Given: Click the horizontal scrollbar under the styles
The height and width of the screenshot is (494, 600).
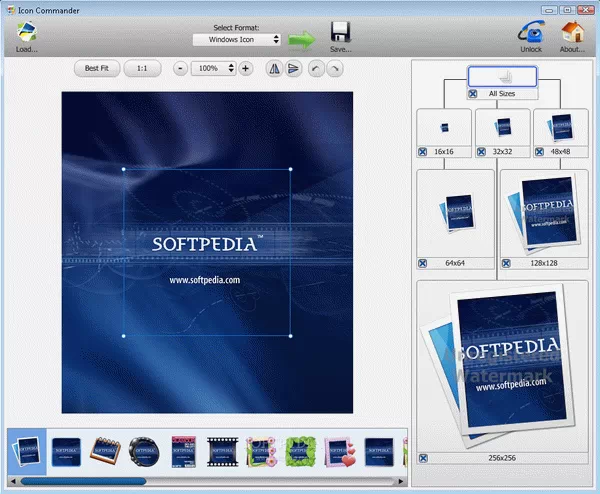Looking at the screenshot, I should 84,481.
